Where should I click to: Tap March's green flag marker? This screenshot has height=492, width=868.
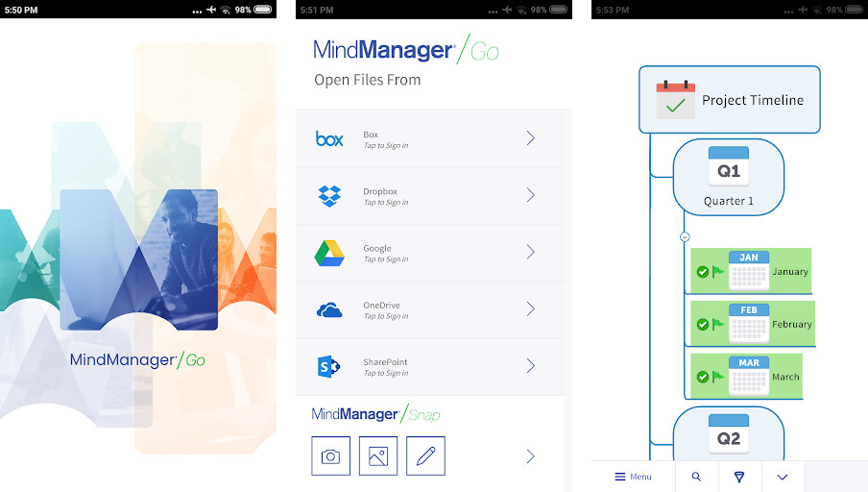[718, 377]
